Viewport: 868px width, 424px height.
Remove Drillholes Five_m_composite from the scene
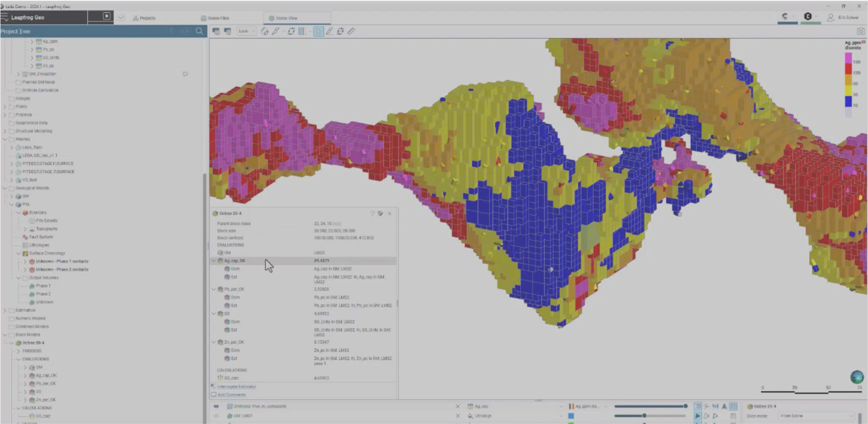coord(458,407)
